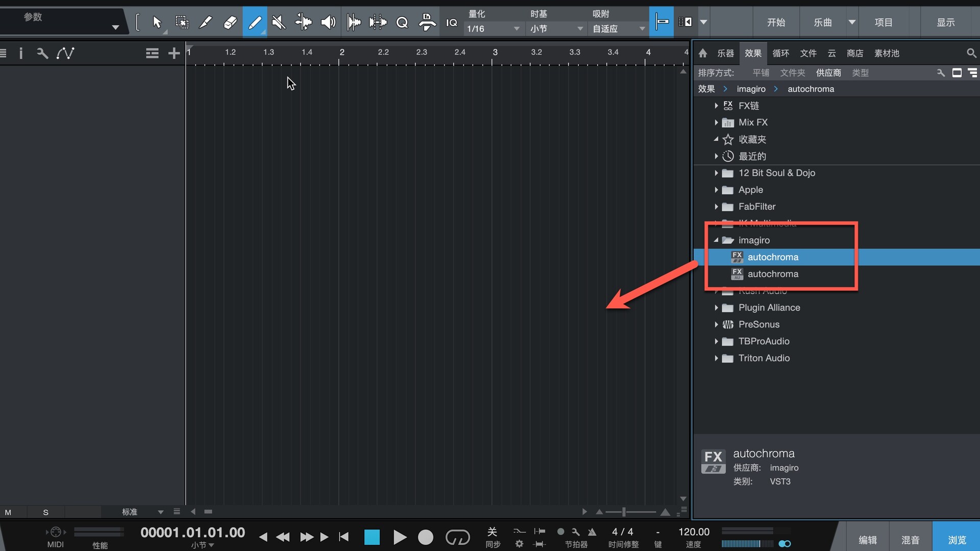This screenshot has width=980, height=551.
Task: Switch to the 乐器 (Instruments) browser tab
Action: [725, 53]
